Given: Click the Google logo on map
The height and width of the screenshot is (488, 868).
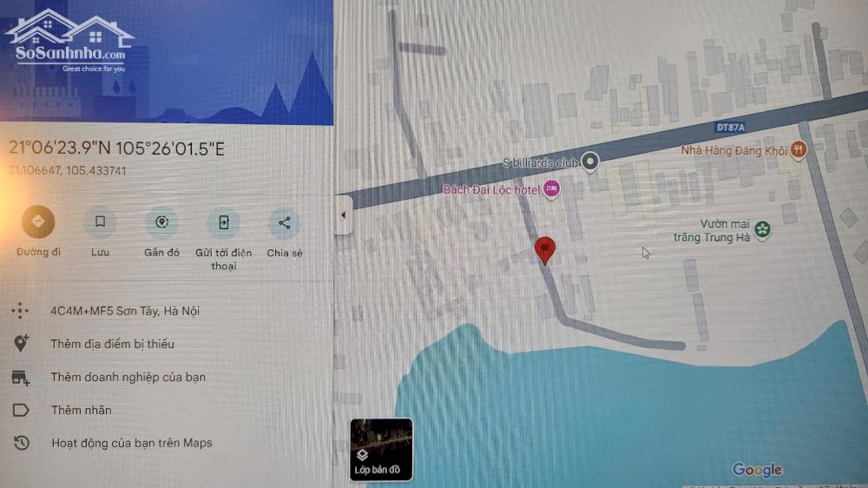Looking at the screenshot, I should (x=757, y=471).
